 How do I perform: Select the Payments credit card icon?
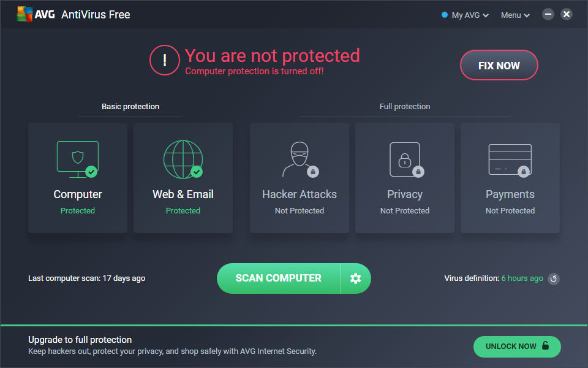[510, 160]
